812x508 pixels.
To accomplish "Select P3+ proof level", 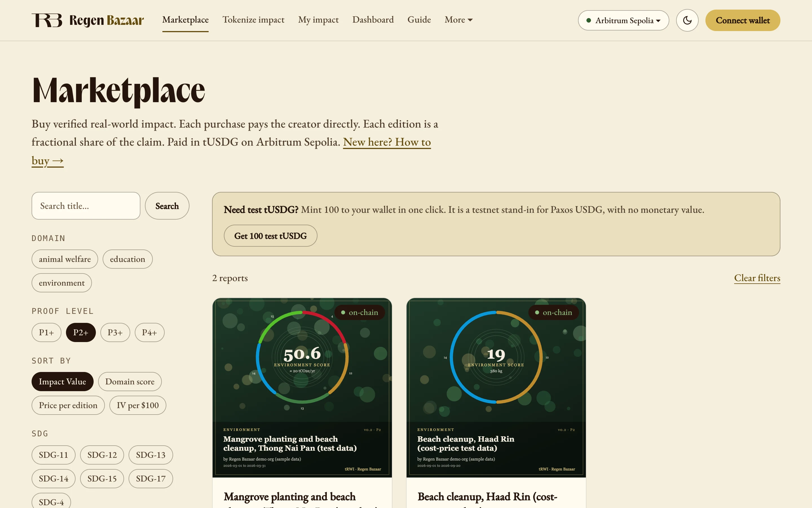I will (115, 333).
